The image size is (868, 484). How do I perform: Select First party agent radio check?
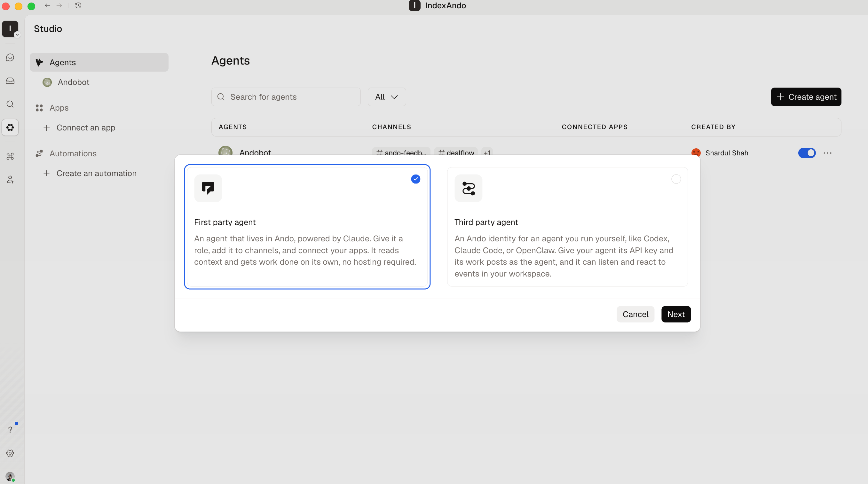coord(415,179)
